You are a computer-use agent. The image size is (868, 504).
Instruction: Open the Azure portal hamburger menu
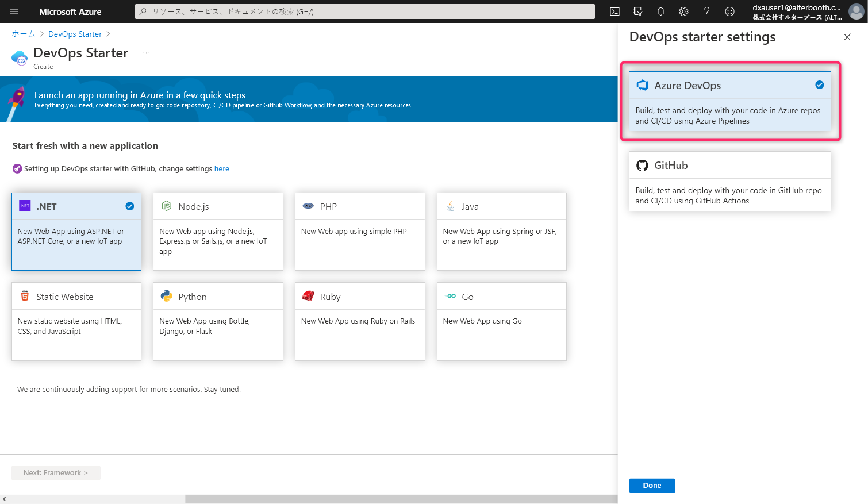pyautogui.click(x=14, y=11)
